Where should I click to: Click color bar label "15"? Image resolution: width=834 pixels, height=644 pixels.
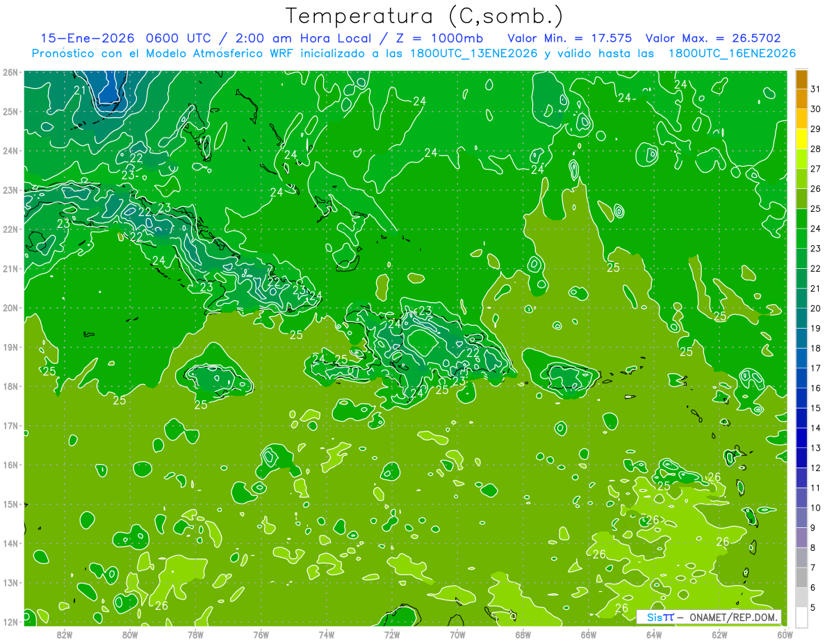[x=815, y=408]
